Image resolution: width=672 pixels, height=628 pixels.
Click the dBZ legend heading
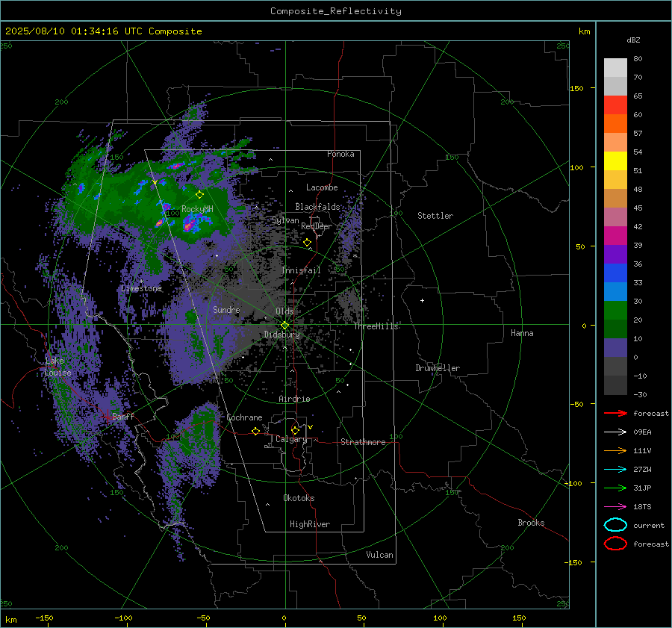[633, 40]
